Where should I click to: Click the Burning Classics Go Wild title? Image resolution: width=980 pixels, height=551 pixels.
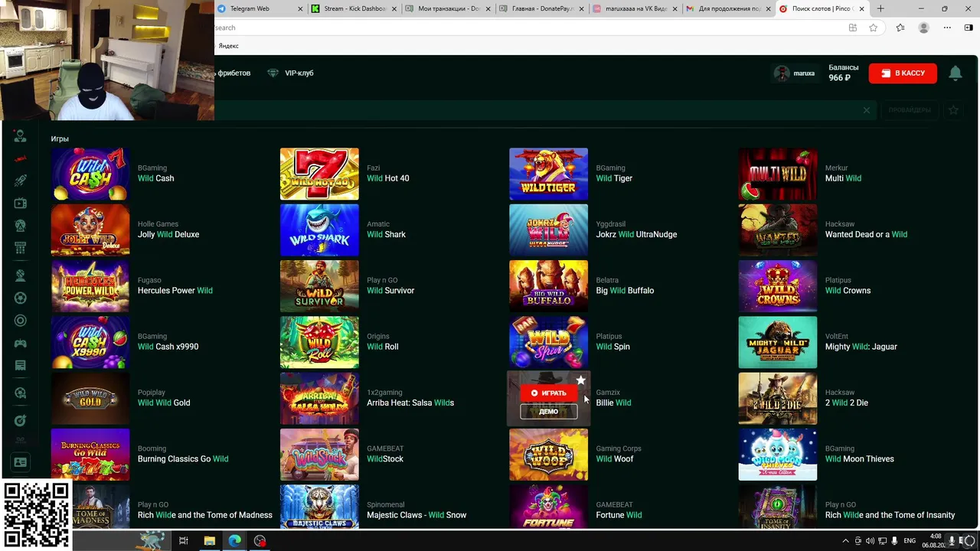point(183,459)
